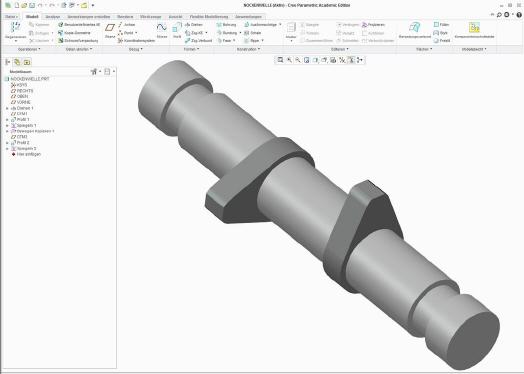Select the Ebene (plane) datum tool

110,30
